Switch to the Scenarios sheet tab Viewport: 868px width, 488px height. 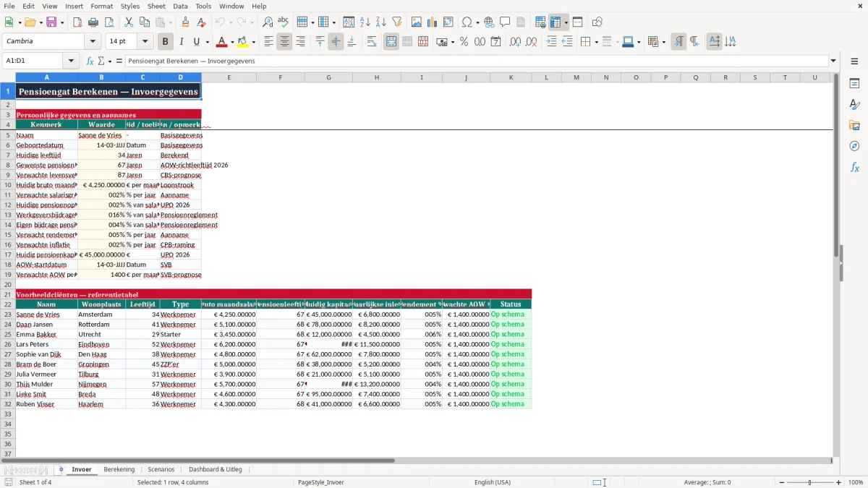(161, 470)
